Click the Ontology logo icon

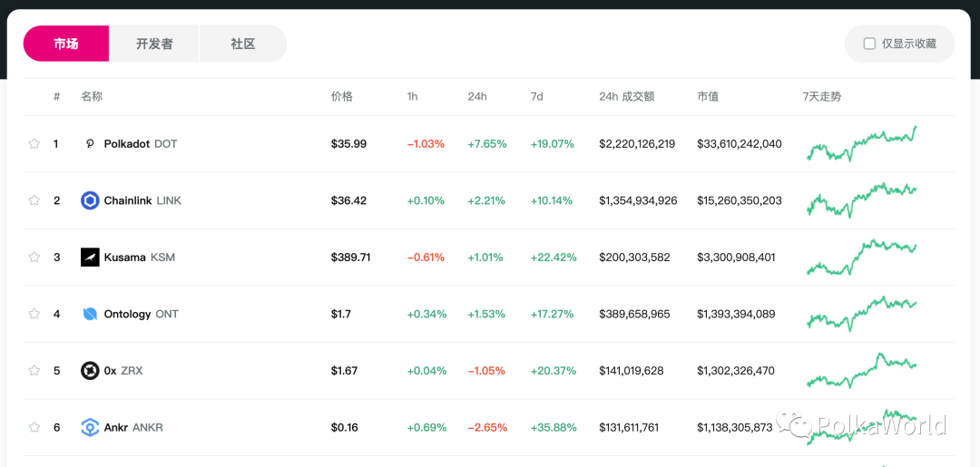coord(90,314)
